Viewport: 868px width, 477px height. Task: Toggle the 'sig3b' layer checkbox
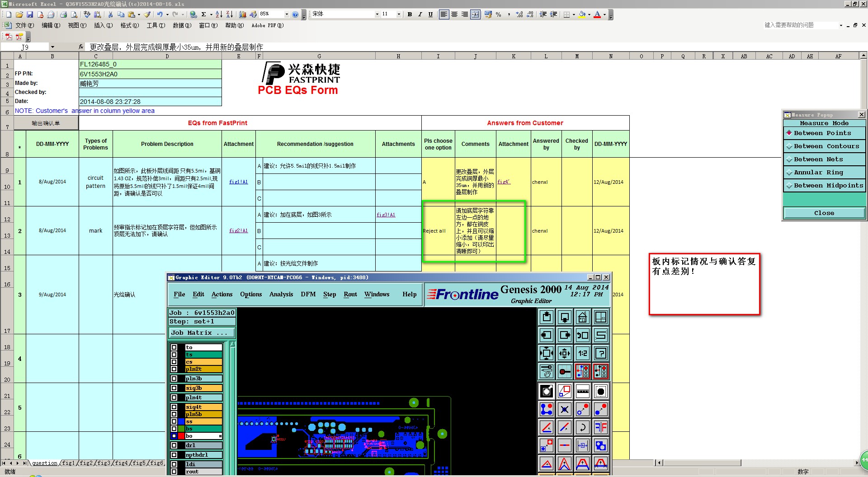coord(174,388)
